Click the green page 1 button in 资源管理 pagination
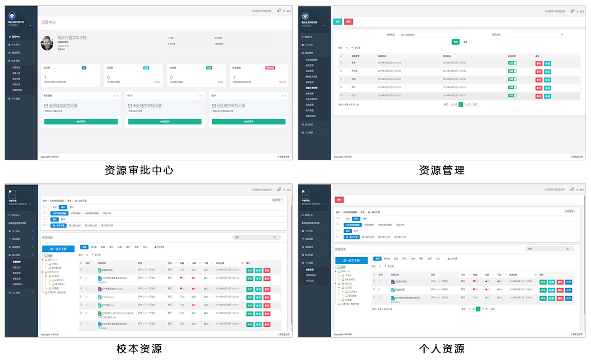This screenshot has width=591, height=364. [x=461, y=105]
